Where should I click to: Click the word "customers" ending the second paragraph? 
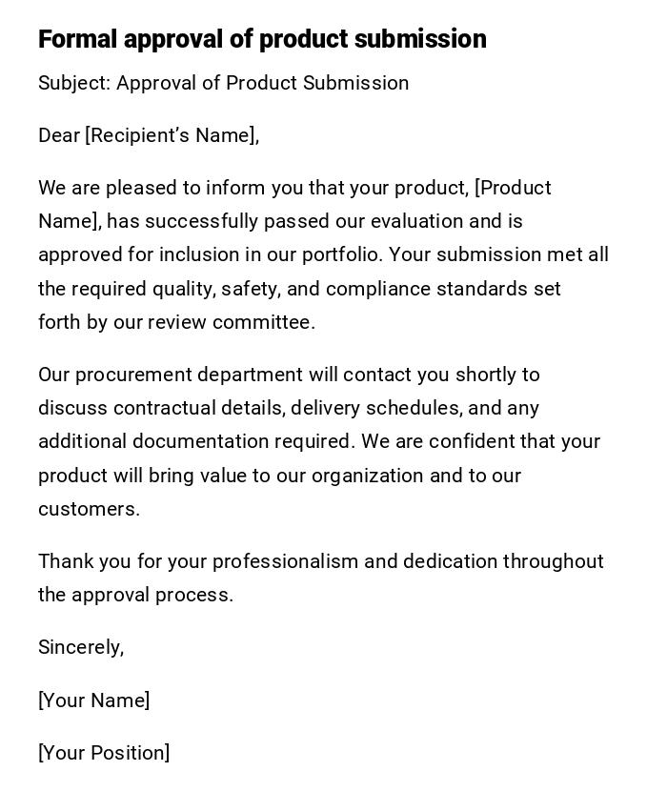87,509
